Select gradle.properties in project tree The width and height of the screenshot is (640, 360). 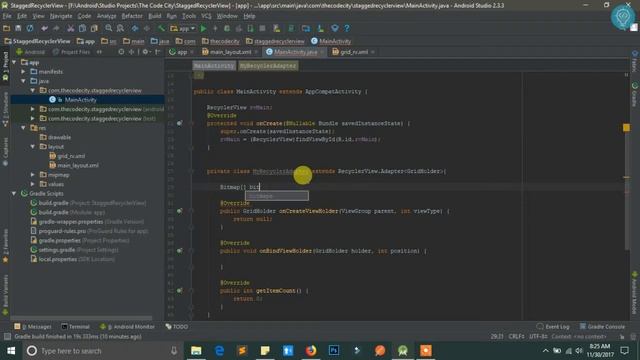coord(59,240)
